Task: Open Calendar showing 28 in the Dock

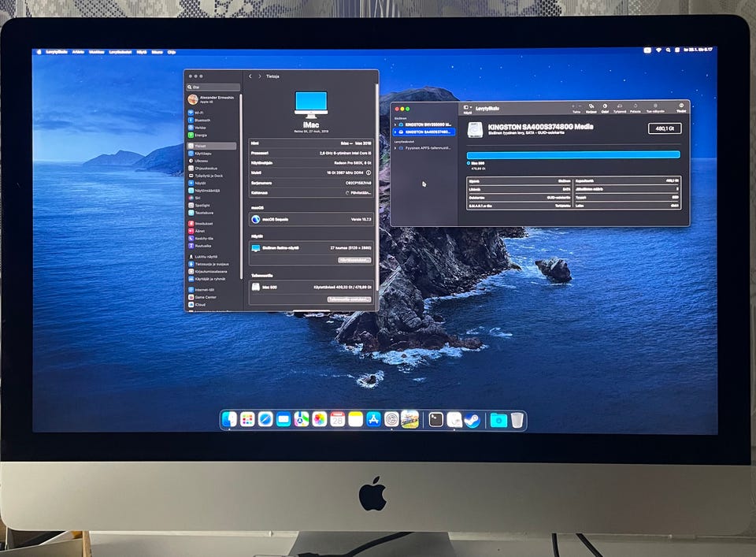Action: 338,420
